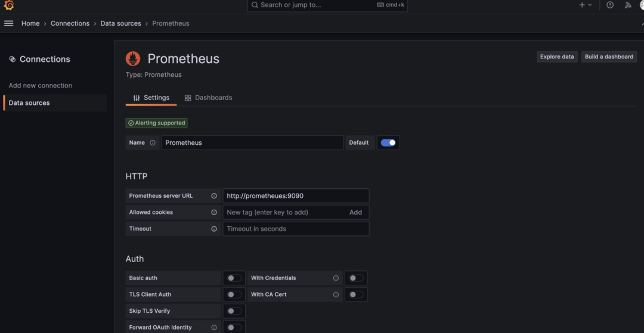The width and height of the screenshot is (644, 333).
Task: Click the Prometheus server URL field
Action: coord(296,196)
